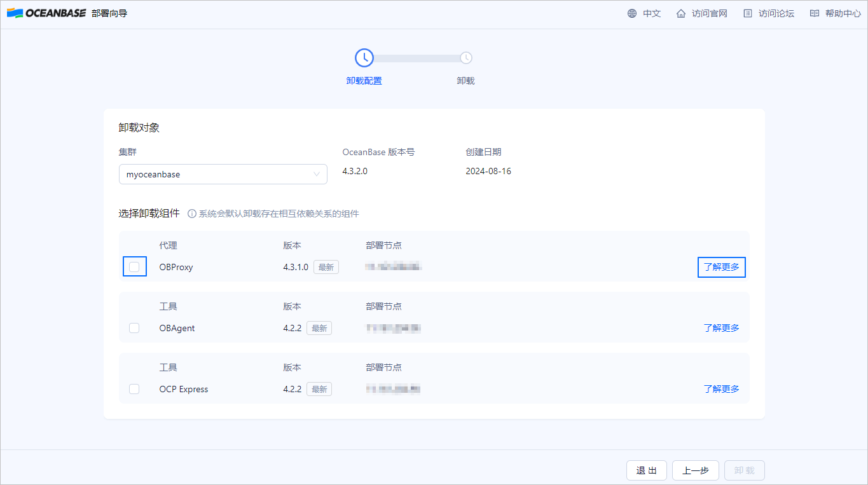
Task: Select the 卸载配置 step label
Action: click(364, 81)
